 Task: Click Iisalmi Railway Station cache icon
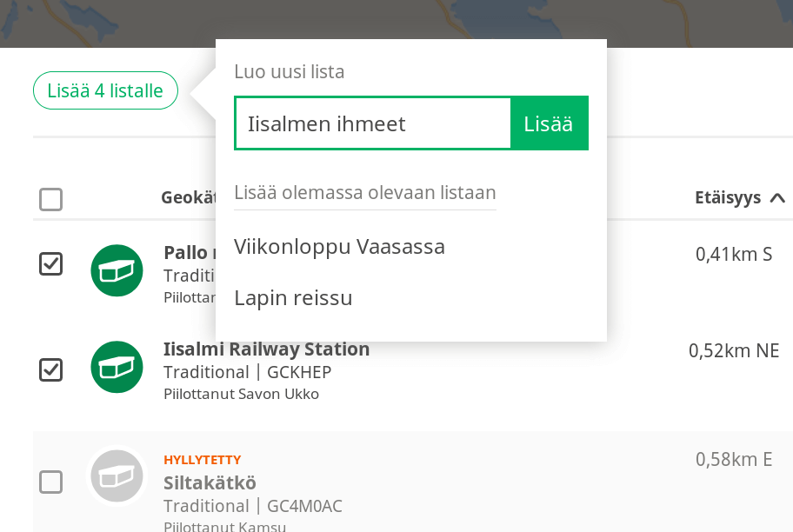[x=117, y=367]
